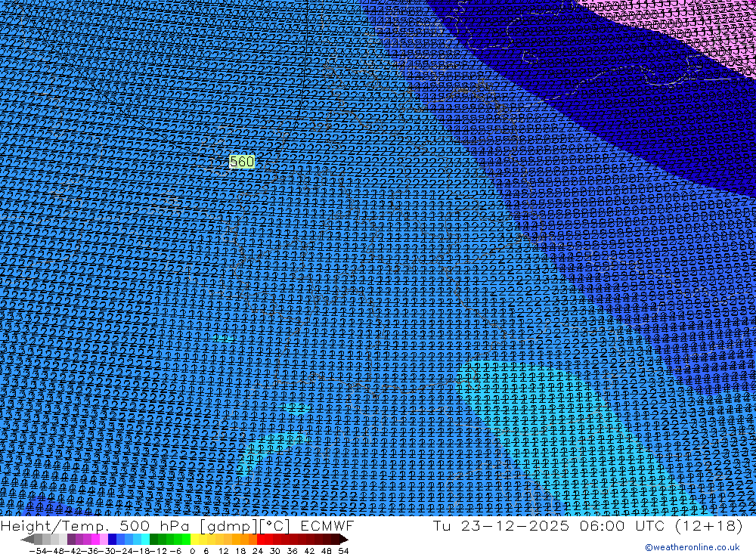Pick the dark blue swatch above -30
The height and width of the screenshot is (554, 756).
click(x=112, y=540)
